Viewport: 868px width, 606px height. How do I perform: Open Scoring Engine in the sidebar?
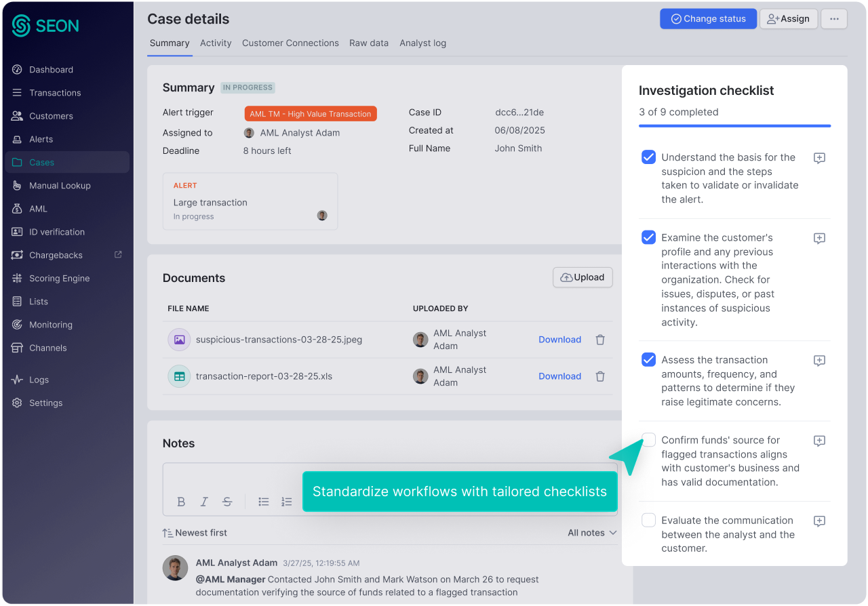[x=59, y=279]
